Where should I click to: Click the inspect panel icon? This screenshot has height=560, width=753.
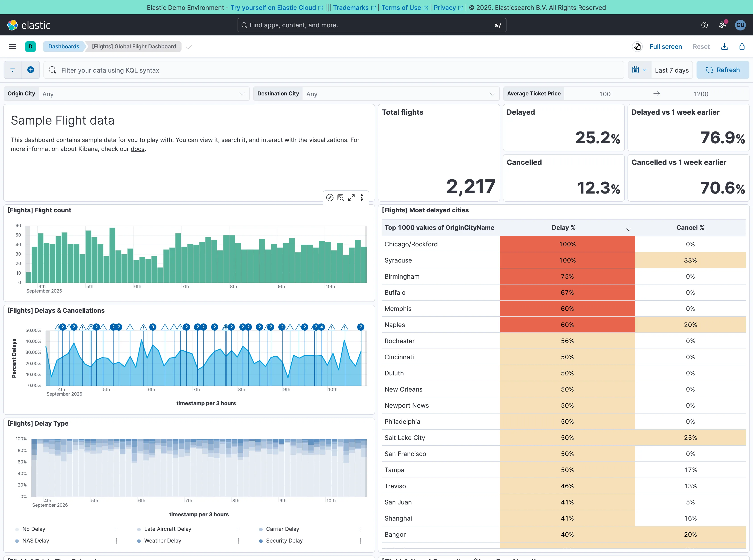coord(341,198)
